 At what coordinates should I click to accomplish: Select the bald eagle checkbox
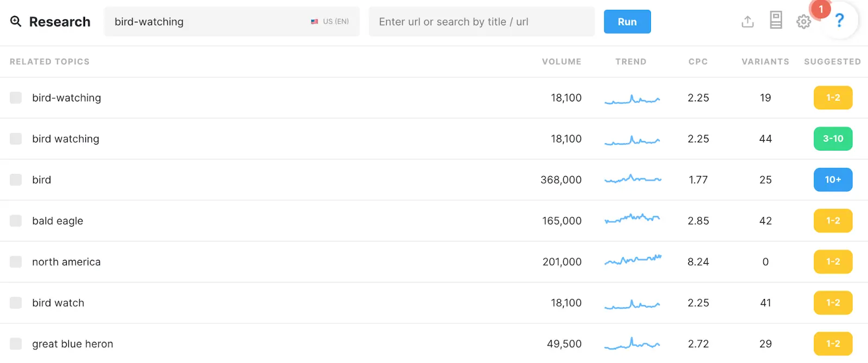16,221
